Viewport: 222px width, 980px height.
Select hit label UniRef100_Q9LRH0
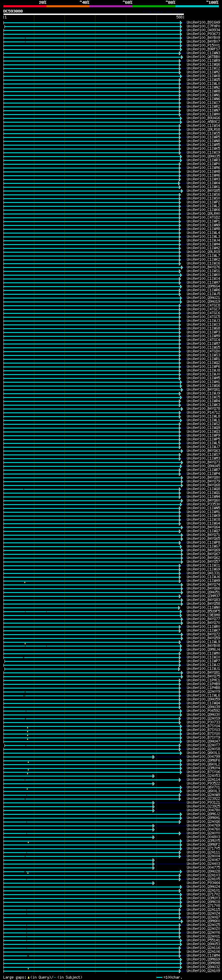[203, 213]
